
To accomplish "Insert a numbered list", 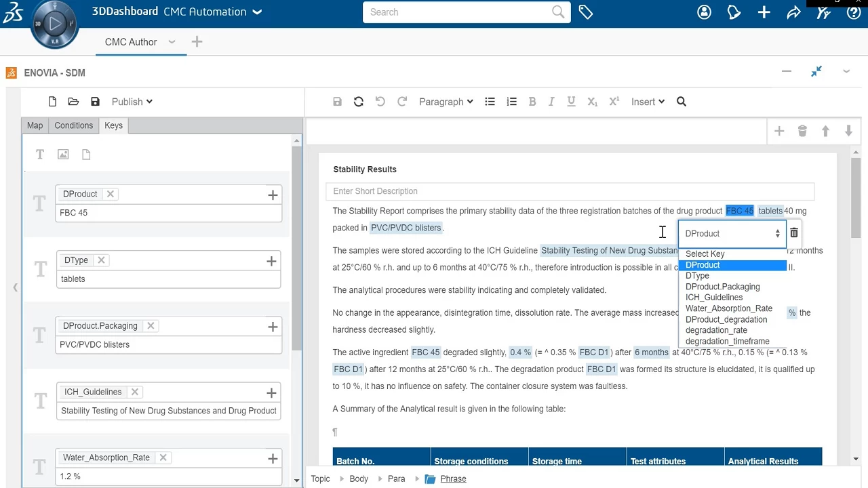I will point(512,102).
